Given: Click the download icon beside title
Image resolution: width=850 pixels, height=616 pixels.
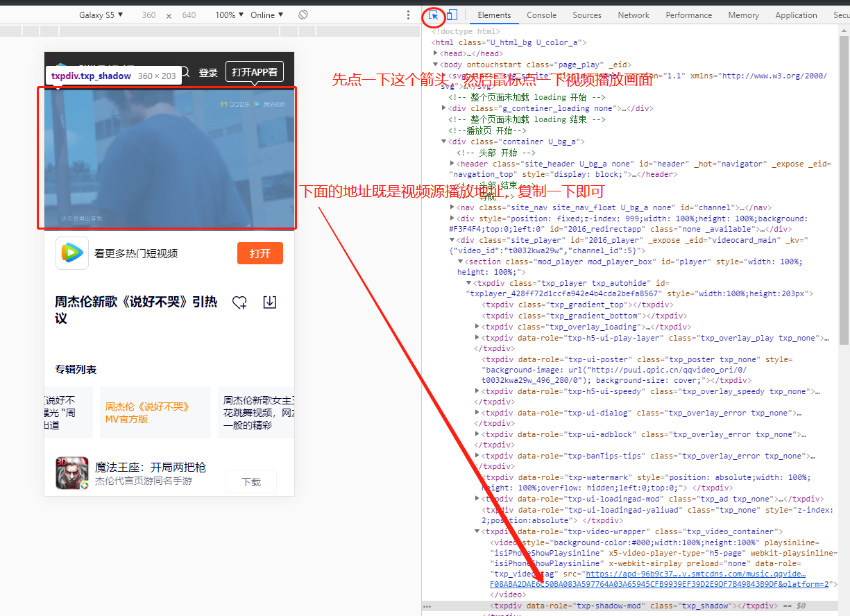Looking at the screenshot, I should [270, 302].
